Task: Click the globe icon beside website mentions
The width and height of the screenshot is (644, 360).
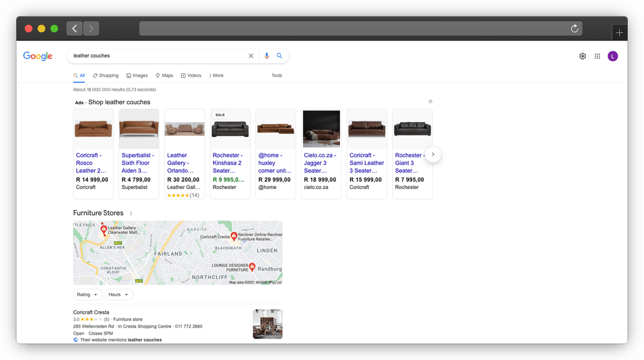Action: (76, 340)
